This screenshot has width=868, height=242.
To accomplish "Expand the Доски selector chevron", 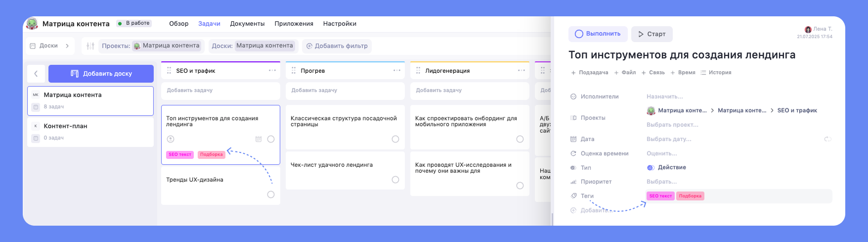I will [x=67, y=46].
